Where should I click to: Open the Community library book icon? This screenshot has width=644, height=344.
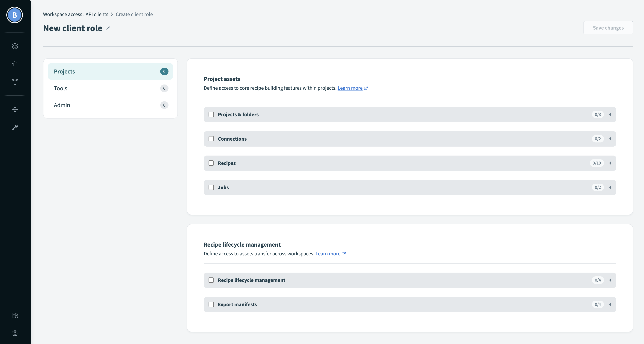15,82
